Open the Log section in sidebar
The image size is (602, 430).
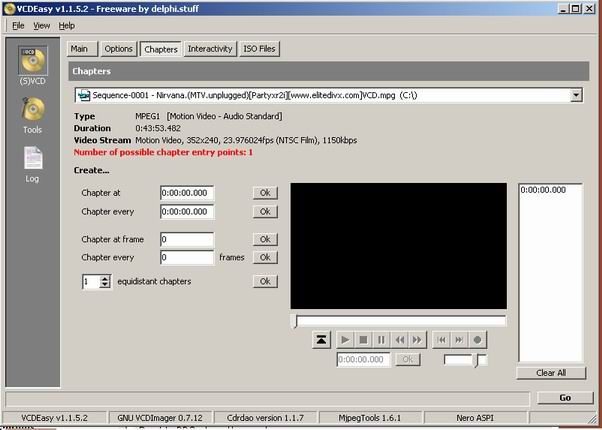(x=33, y=164)
